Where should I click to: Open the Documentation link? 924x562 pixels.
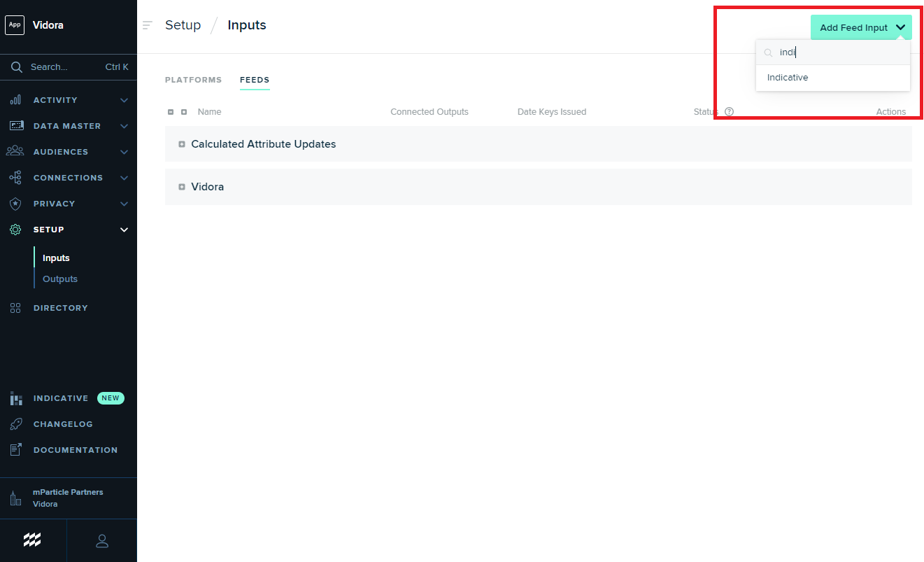pos(76,450)
